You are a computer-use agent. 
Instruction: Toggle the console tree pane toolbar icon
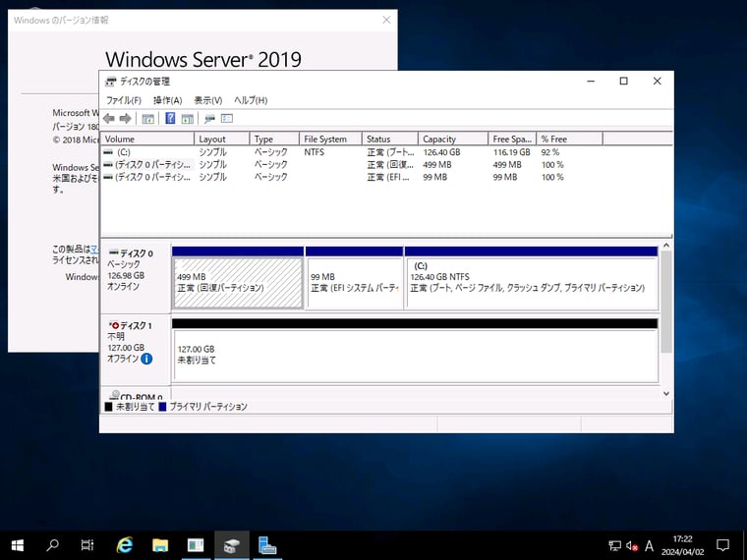click(x=148, y=119)
